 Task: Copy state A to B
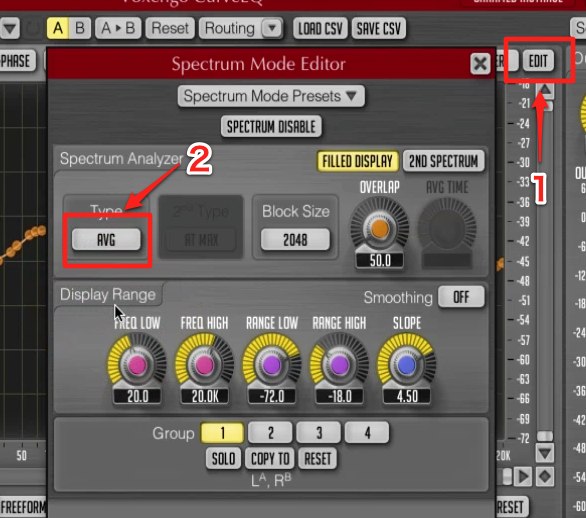pyautogui.click(x=118, y=28)
